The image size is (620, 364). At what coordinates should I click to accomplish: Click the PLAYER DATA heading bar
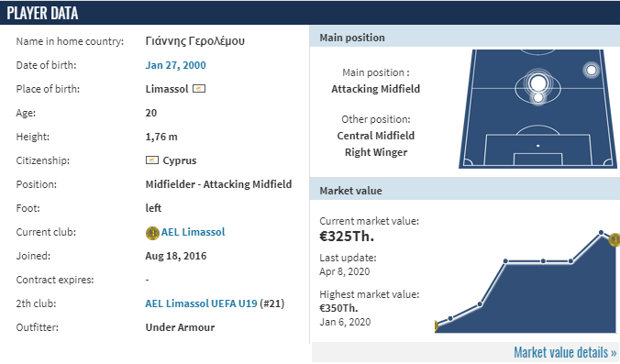pyautogui.click(x=310, y=13)
